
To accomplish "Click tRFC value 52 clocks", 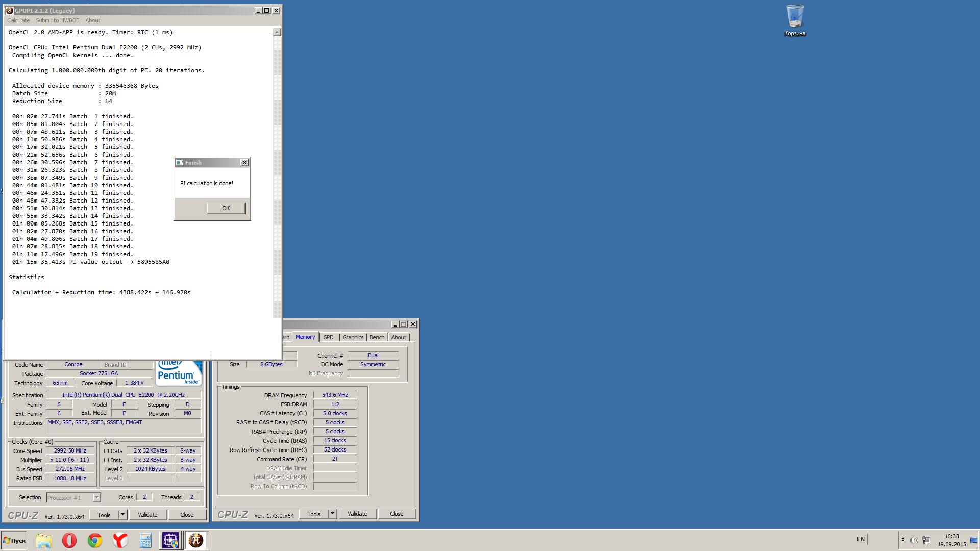I will pos(335,449).
